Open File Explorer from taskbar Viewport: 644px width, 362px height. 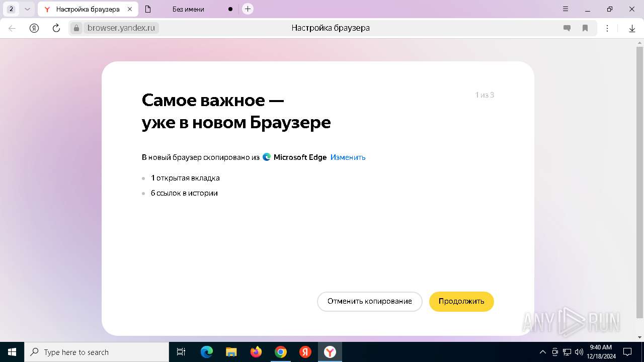(231, 352)
